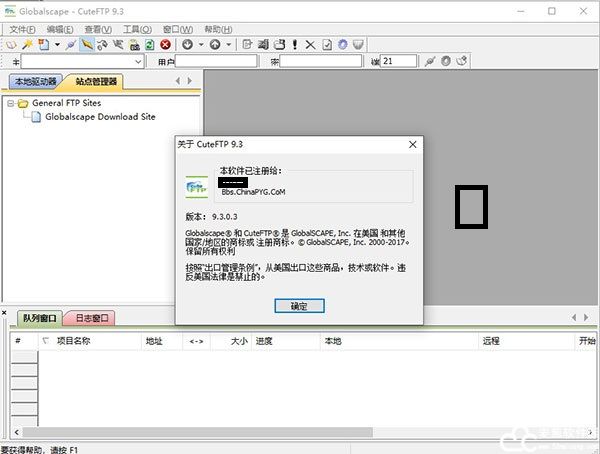Switch to the 日志窗口 tab
This screenshot has height=454, width=600.
click(89, 319)
